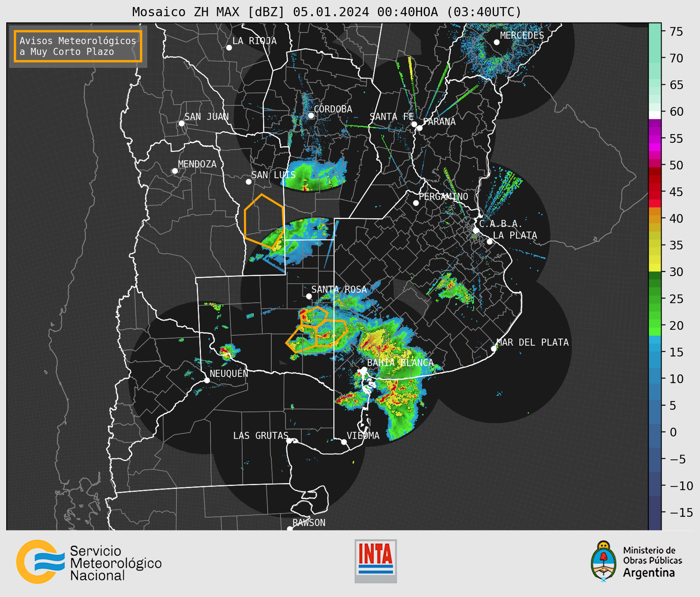Click the BAHIA BLANCA label text
Image resolution: width=700 pixels, height=597 pixels.
point(400,363)
